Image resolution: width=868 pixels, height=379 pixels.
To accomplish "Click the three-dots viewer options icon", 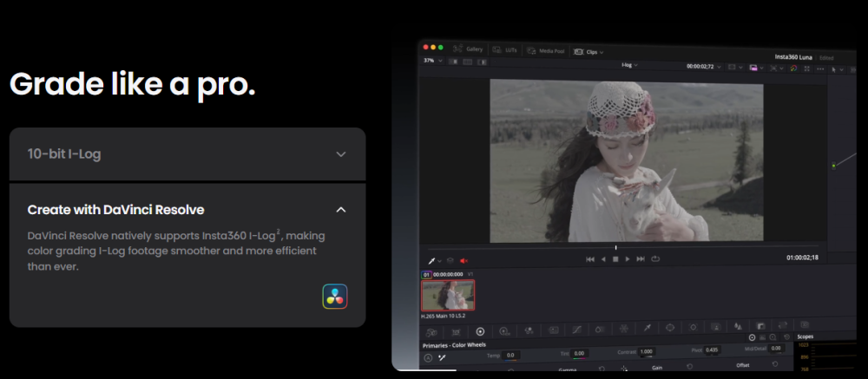I will (820, 69).
